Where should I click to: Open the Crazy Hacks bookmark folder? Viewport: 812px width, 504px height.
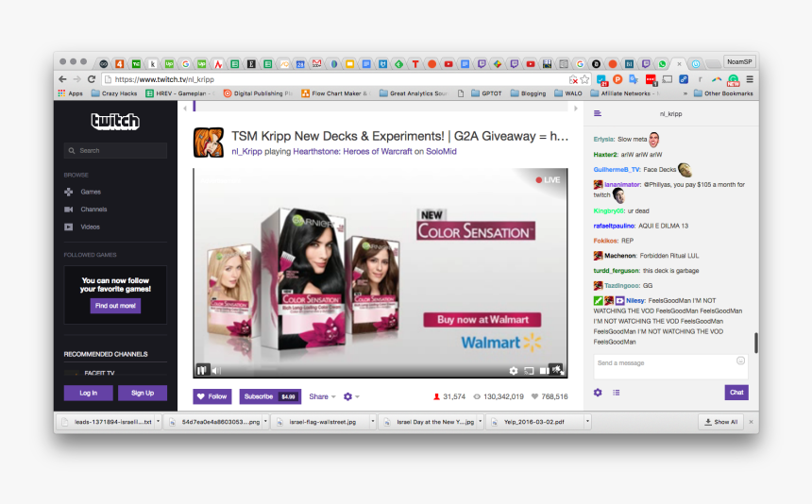click(114, 93)
